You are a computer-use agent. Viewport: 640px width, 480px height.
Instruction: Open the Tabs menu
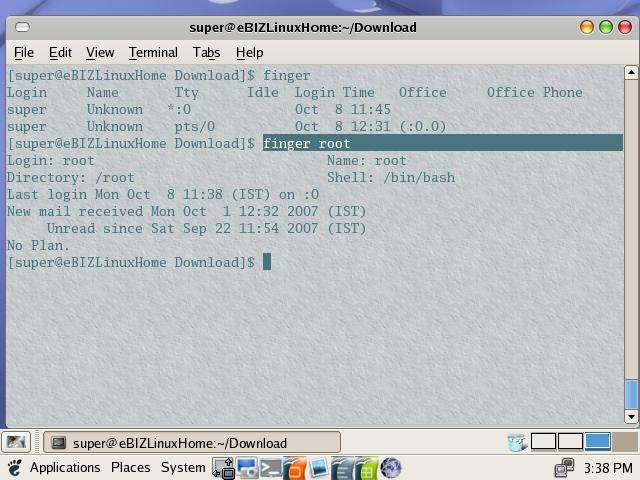click(206, 52)
